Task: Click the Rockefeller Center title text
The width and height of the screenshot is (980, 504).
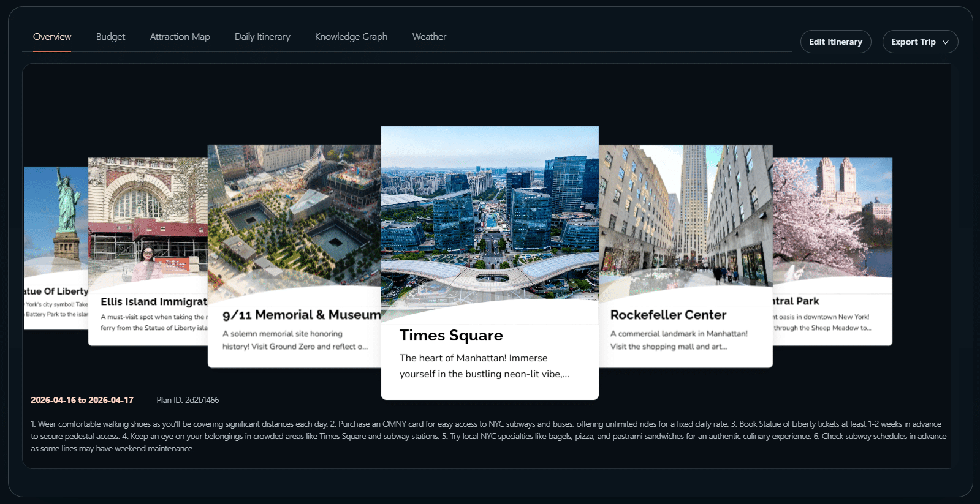Action: 668,315
